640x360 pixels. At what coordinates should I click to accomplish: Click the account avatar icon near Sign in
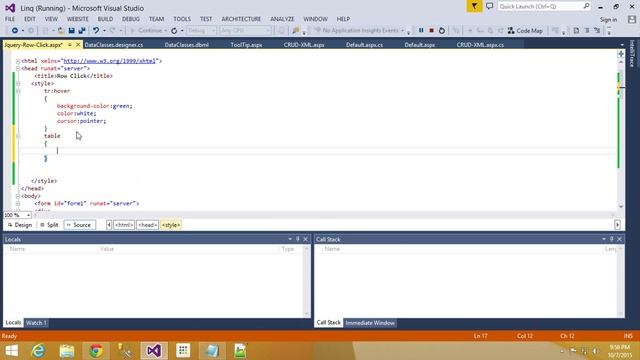point(632,19)
